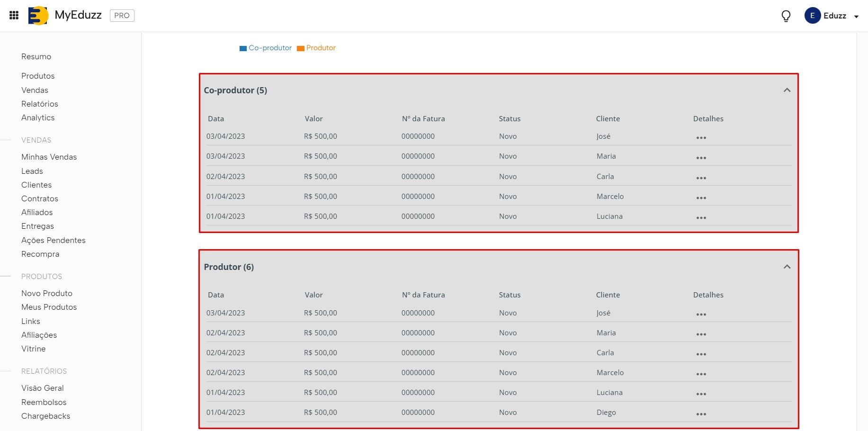Click the Eduzz user avatar
Image resolution: width=868 pixels, height=431 pixels.
(x=812, y=16)
